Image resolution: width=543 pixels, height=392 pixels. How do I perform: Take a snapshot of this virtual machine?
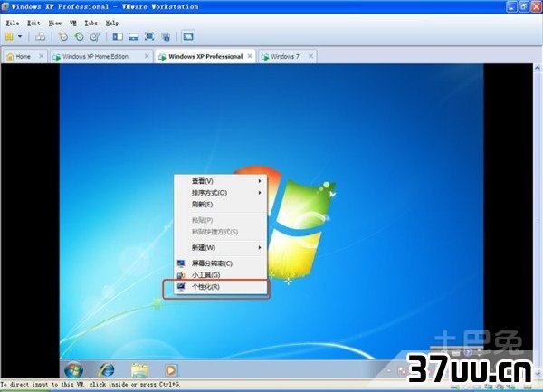(x=63, y=36)
